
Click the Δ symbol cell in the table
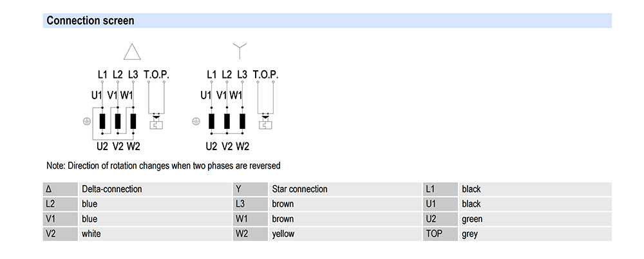[x=60, y=189]
